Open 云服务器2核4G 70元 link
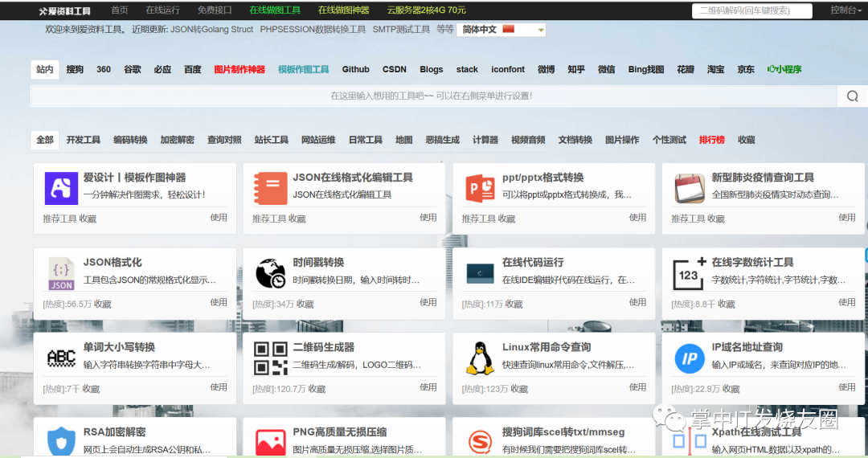Viewport: 868px width, 458px height. (x=426, y=10)
